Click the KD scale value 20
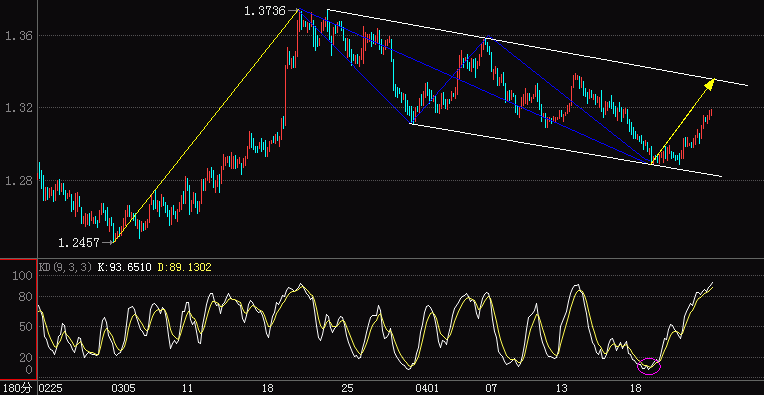764x395 pixels. (x=26, y=358)
